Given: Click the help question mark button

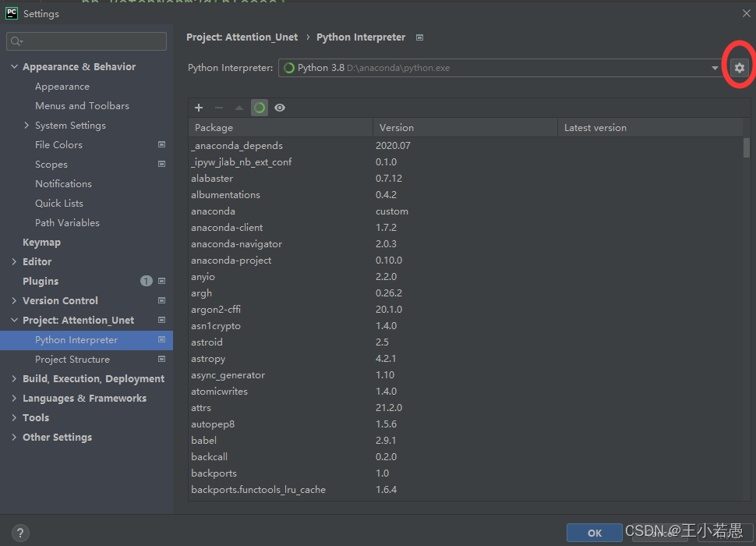Looking at the screenshot, I should tap(19, 533).
